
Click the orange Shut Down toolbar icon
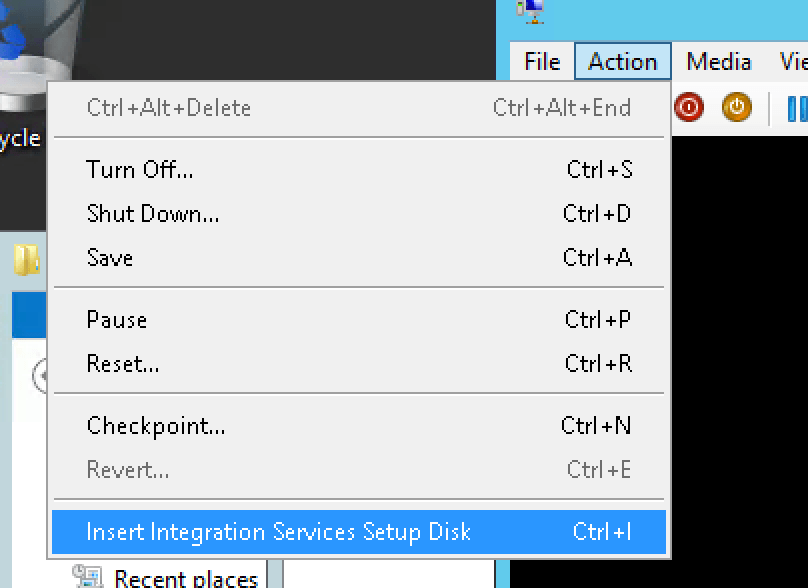736,107
